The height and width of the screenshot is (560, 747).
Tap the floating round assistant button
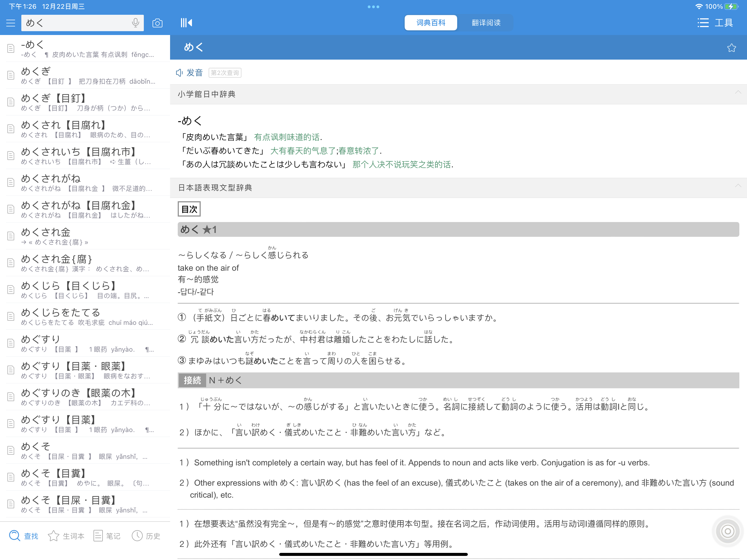tap(728, 532)
